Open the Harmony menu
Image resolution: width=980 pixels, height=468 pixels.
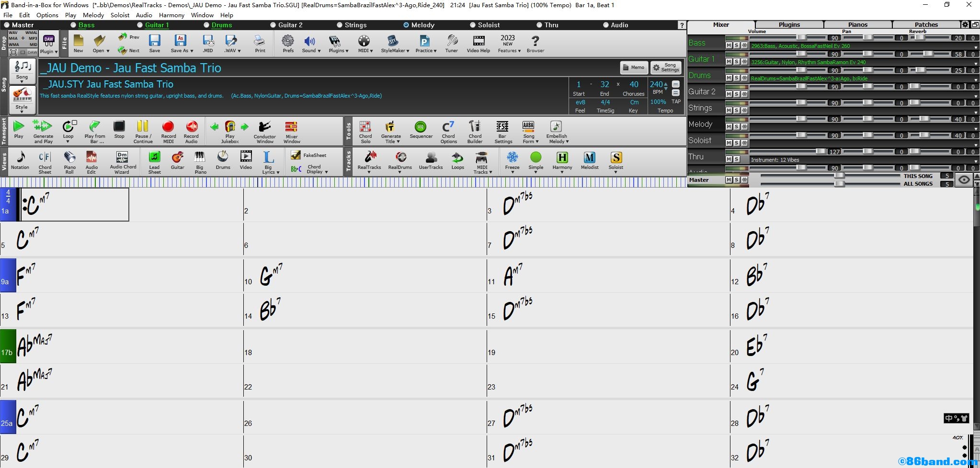click(x=171, y=15)
